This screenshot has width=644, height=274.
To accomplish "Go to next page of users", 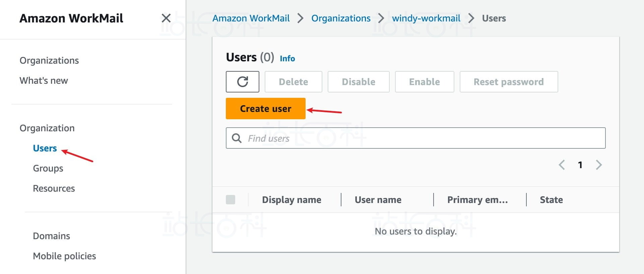I will point(599,165).
